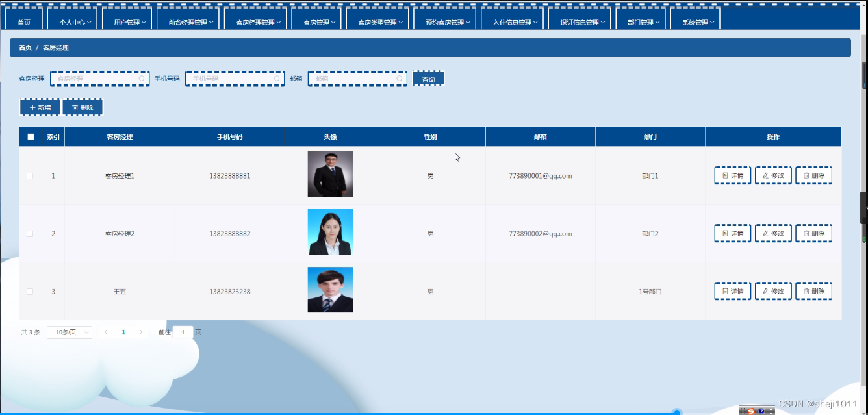The height and width of the screenshot is (415, 868).
Task: Check the select-all checkbox in table header
Action: pyautogui.click(x=30, y=136)
